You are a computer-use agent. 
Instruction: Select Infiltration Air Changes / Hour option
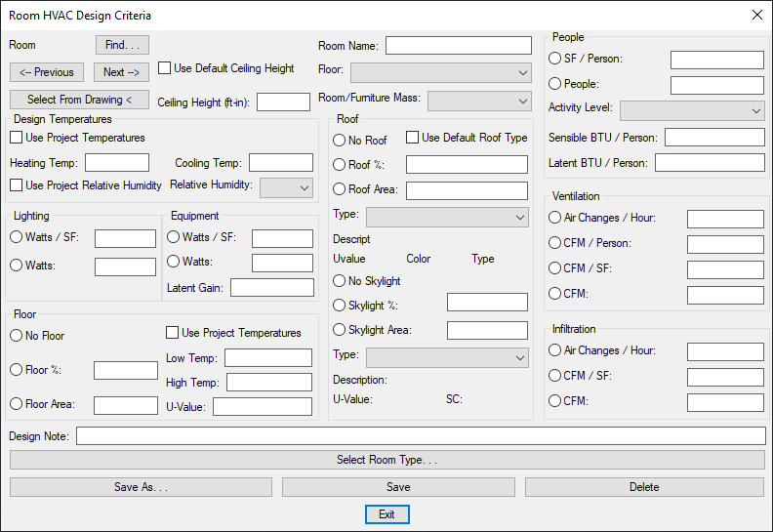point(554,350)
